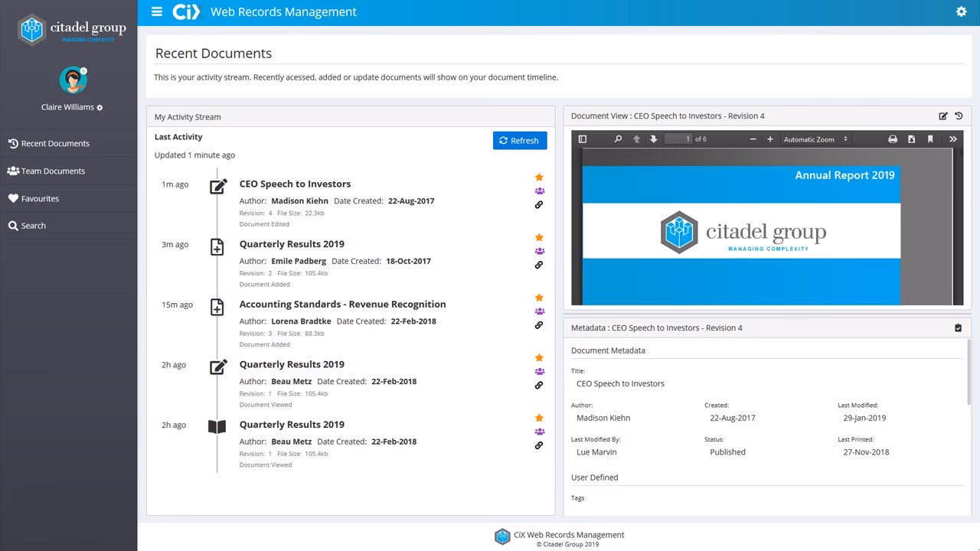980x551 pixels.
Task: Go to previous page in PDF viewer
Action: pos(636,139)
